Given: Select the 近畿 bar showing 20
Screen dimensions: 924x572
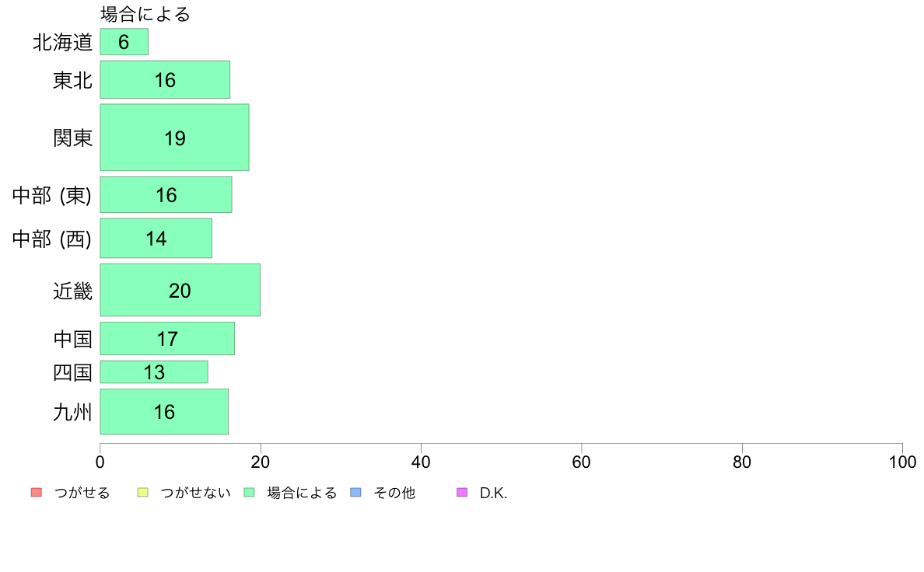Looking at the screenshot, I should click(180, 290).
